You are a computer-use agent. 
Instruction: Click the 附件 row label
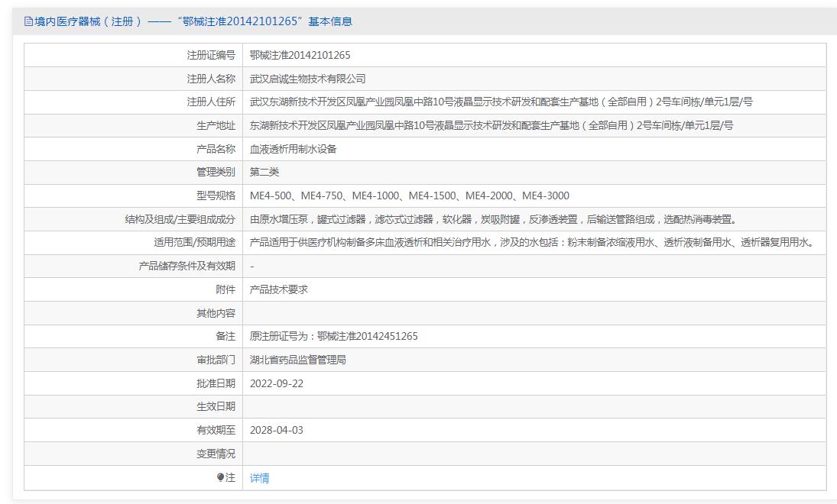225,289
